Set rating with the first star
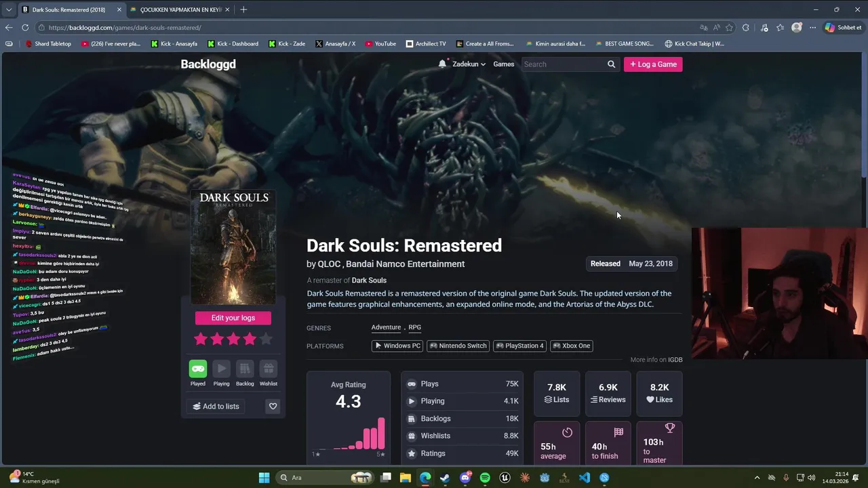This screenshot has width=868, height=488. click(x=201, y=339)
